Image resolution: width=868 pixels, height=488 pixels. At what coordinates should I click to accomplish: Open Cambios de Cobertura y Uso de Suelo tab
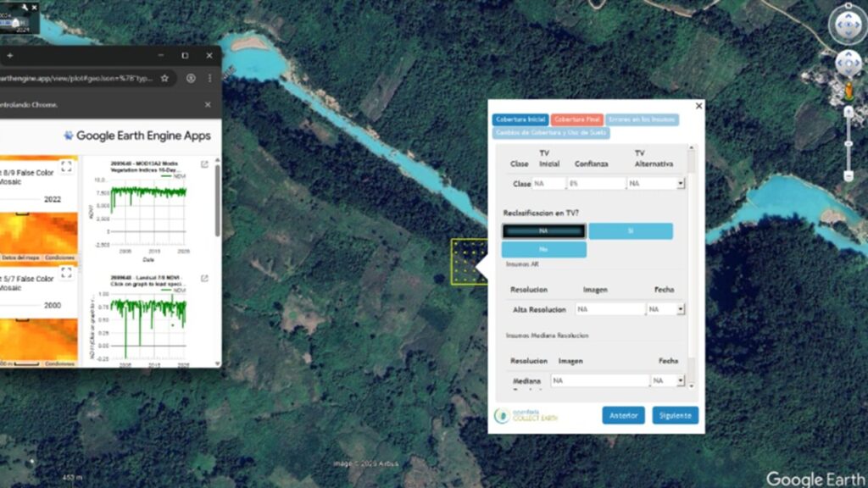pyautogui.click(x=551, y=133)
